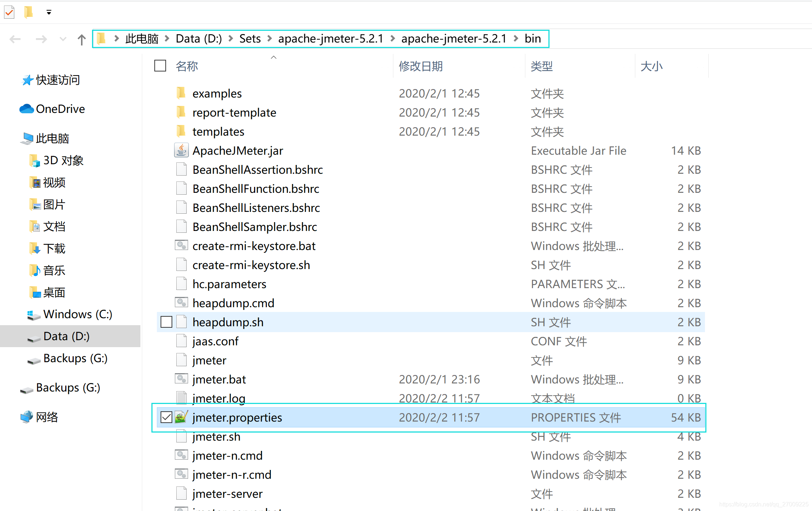Go forward with the forward arrow
The image size is (812, 511).
(41, 39)
